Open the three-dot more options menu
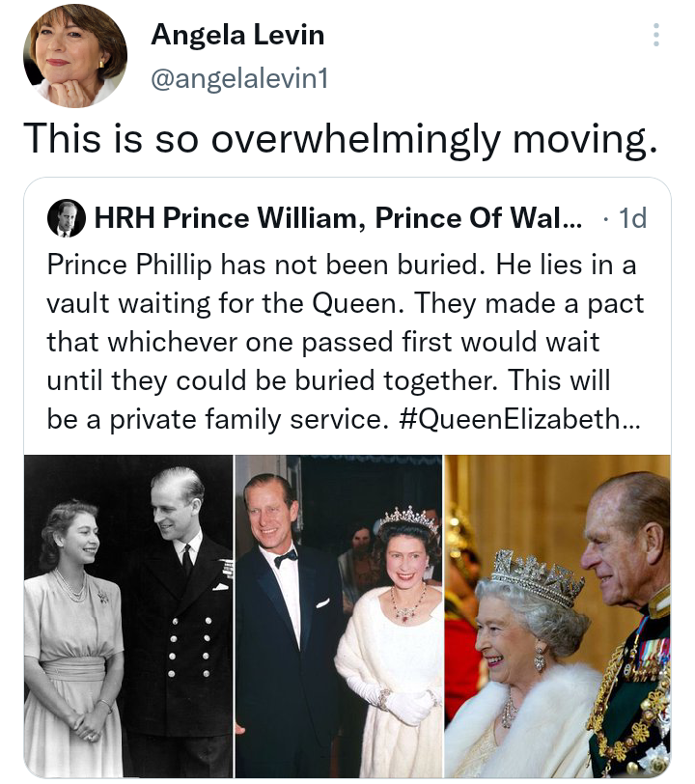The width and height of the screenshot is (695, 784). coord(656,37)
